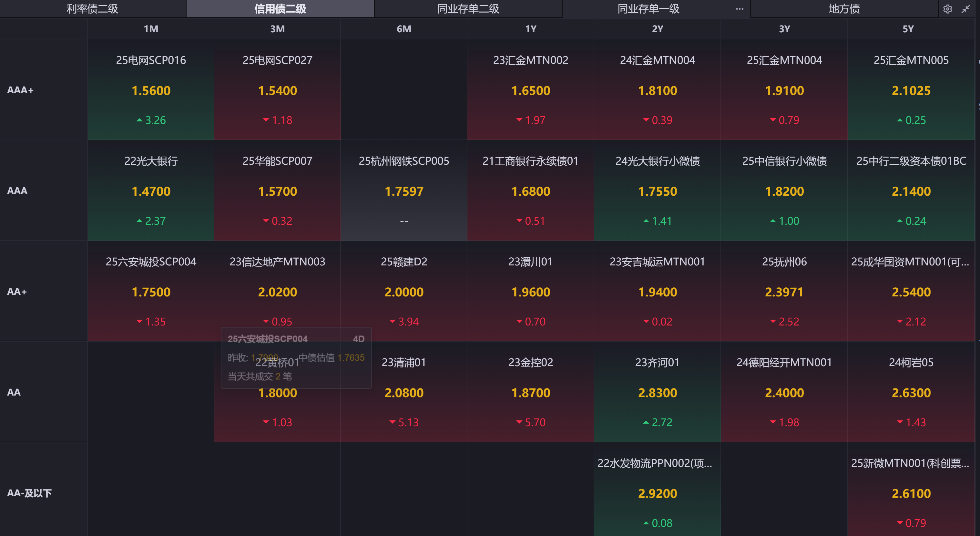Open the 23齐河01 bond cell
This screenshot has width=980, height=536.
657,392
